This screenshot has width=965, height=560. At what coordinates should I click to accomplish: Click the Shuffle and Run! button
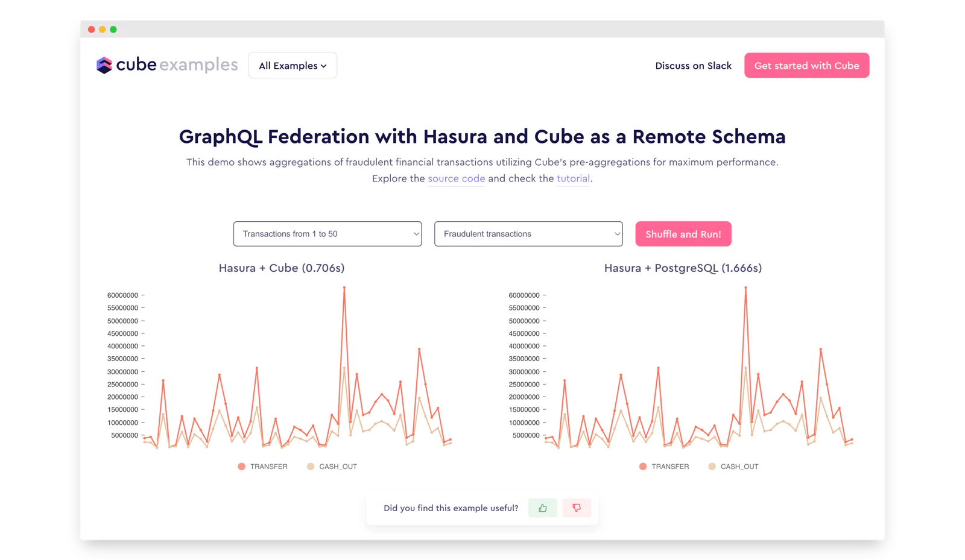click(x=683, y=234)
